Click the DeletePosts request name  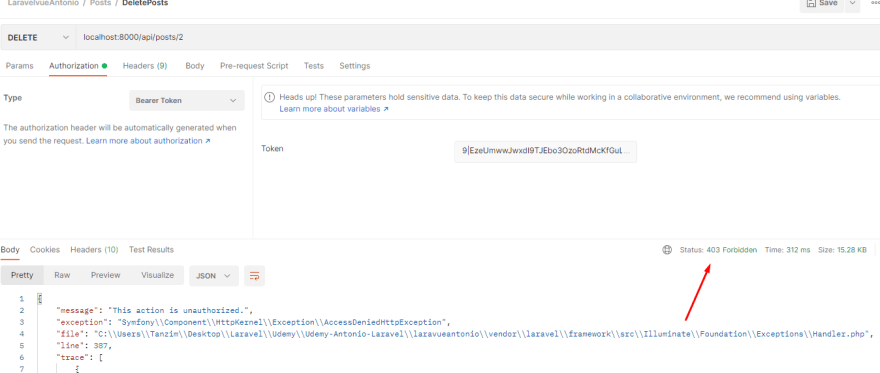(145, 3)
